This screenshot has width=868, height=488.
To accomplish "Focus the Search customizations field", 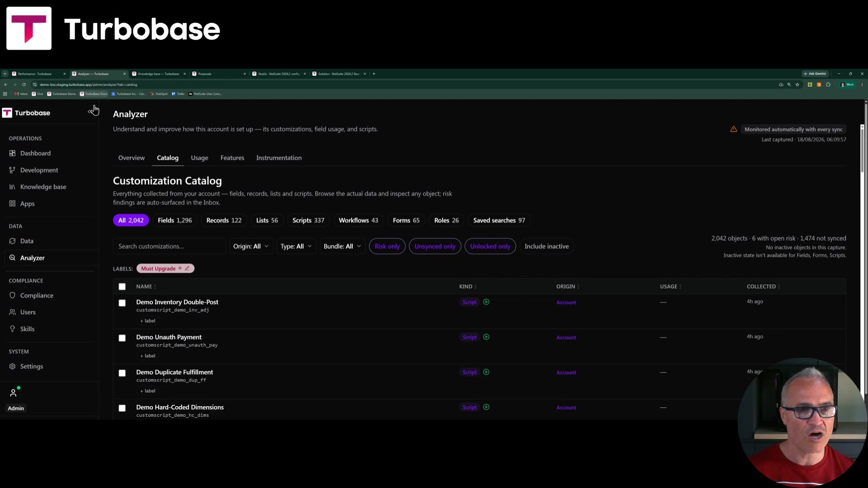I will click(x=169, y=246).
